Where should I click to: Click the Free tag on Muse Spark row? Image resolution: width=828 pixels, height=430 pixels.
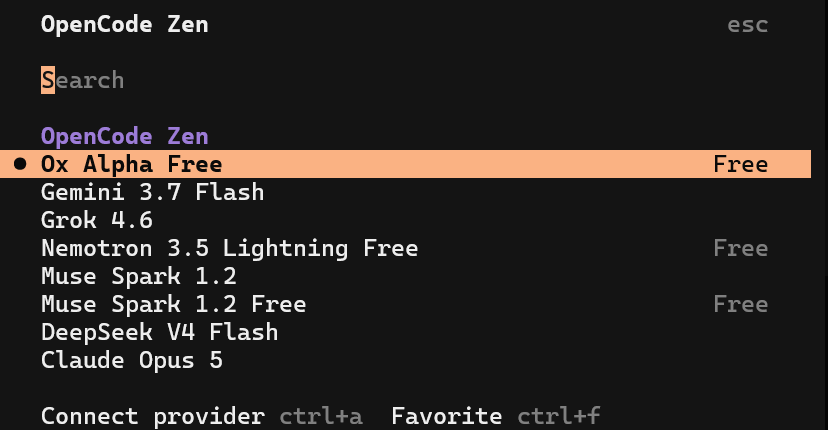[740, 304]
